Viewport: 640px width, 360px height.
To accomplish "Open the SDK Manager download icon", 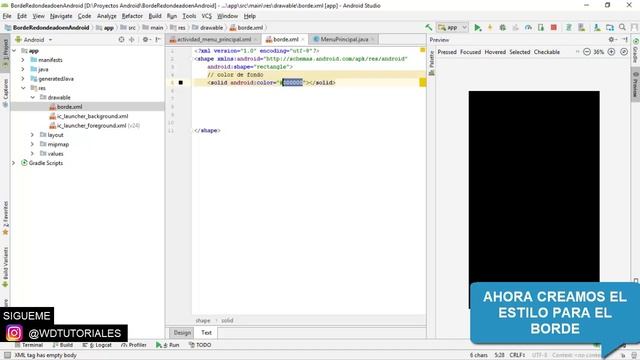I will [597, 27].
